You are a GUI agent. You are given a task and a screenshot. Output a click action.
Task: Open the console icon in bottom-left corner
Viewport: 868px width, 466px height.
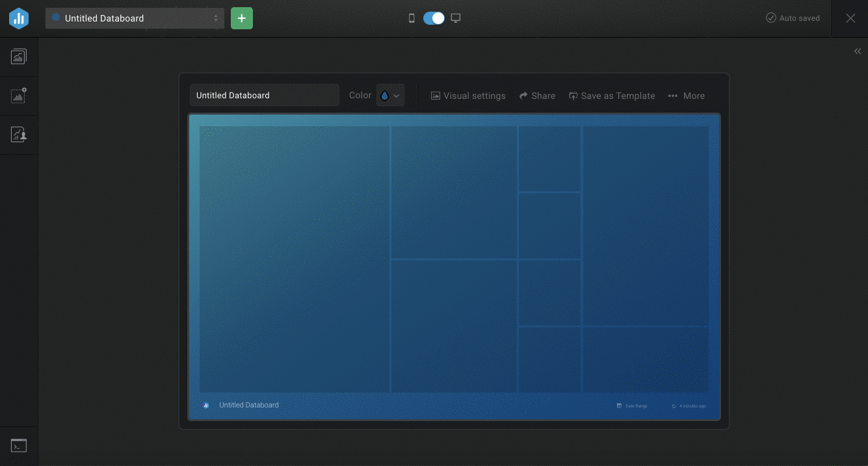(x=19, y=446)
